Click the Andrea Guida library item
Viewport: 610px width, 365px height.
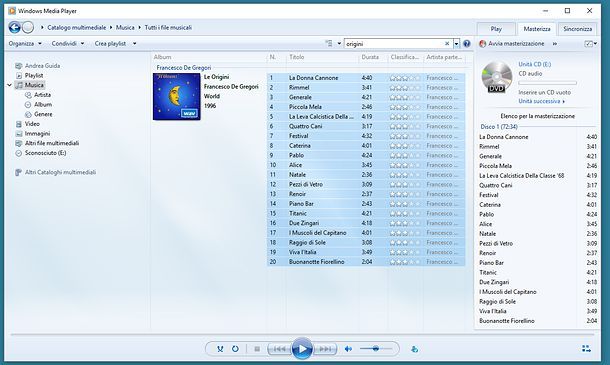click(x=42, y=66)
